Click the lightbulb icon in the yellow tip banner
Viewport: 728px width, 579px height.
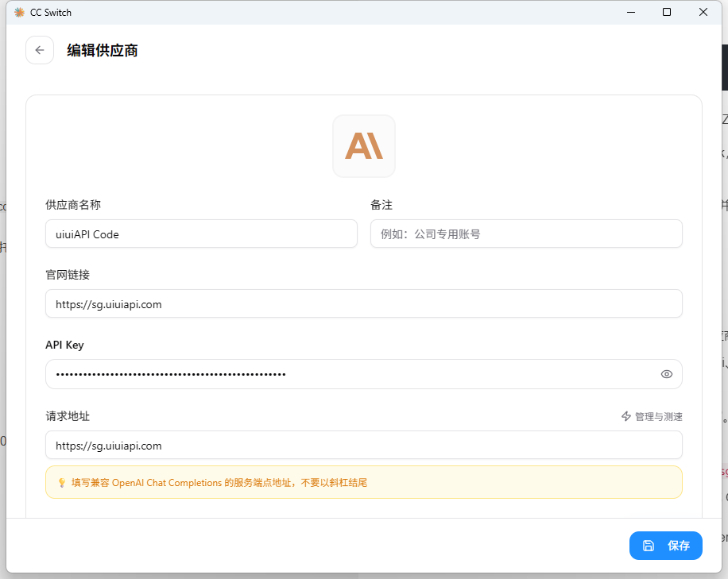[x=62, y=482]
